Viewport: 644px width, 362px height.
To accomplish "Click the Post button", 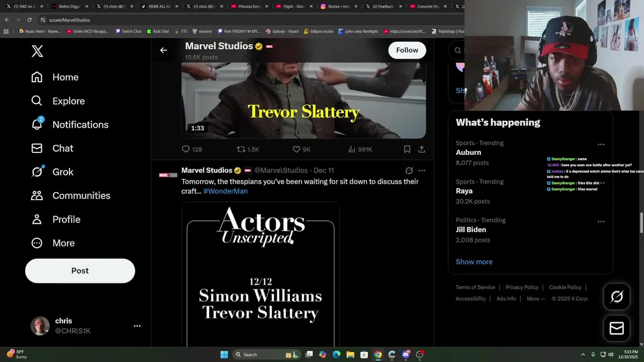I will pos(80,270).
